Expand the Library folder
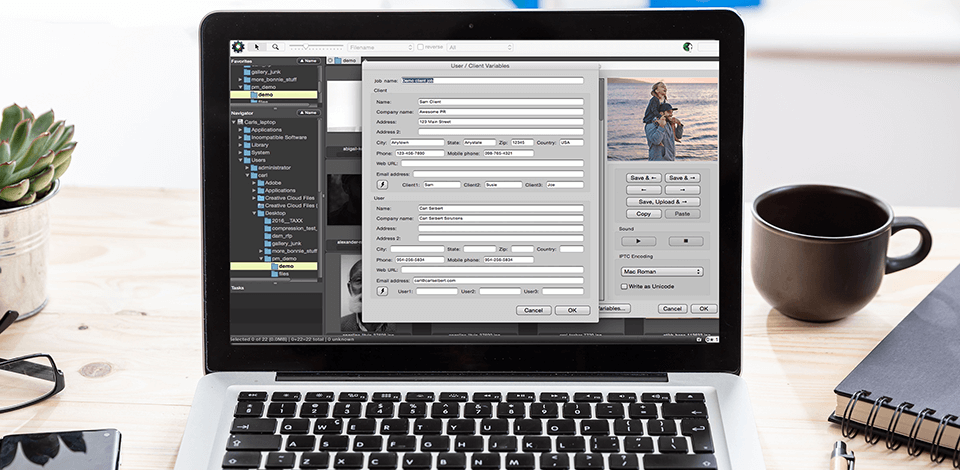 241,145
